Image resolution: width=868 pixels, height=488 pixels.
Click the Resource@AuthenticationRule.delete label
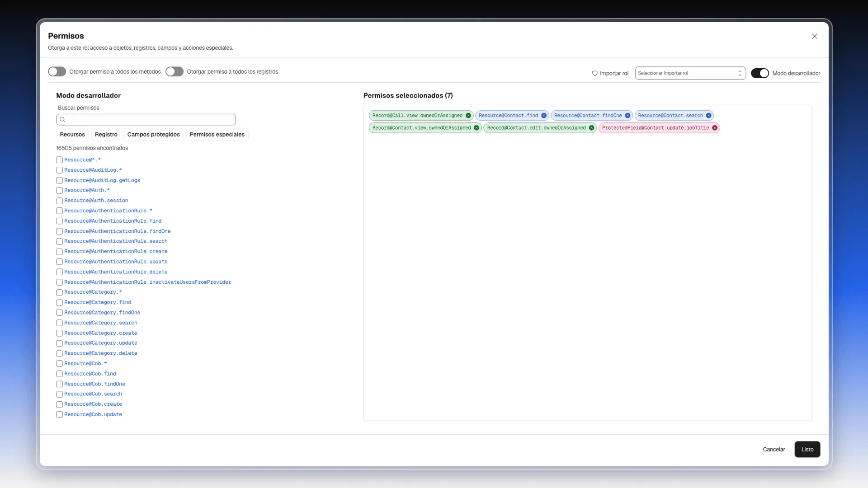(x=116, y=272)
